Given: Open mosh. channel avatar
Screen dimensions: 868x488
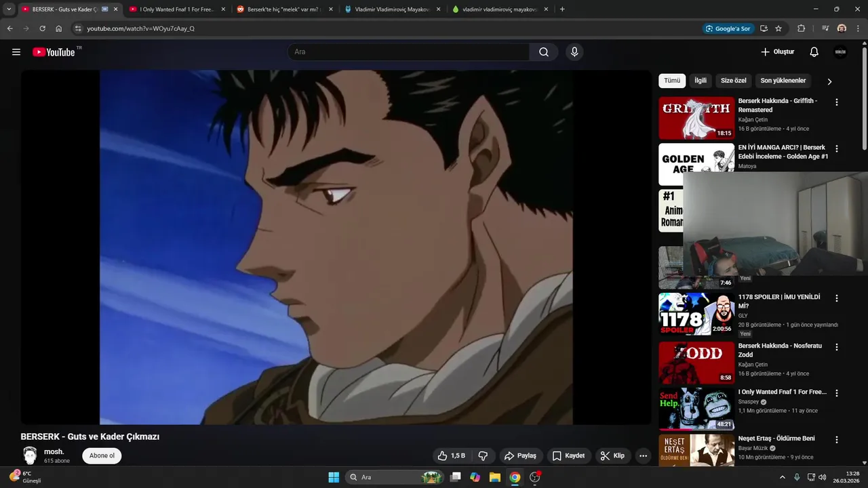Looking at the screenshot, I should [x=30, y=455].
